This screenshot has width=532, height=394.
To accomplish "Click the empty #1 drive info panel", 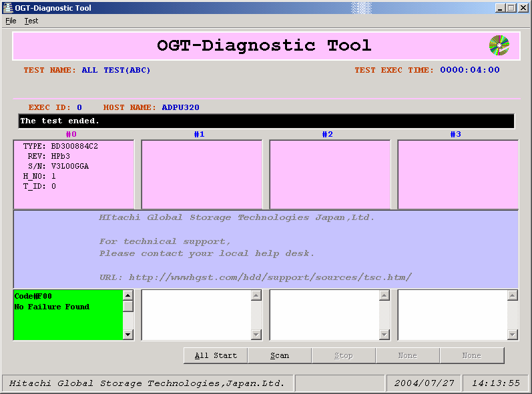I will [202, 174].
